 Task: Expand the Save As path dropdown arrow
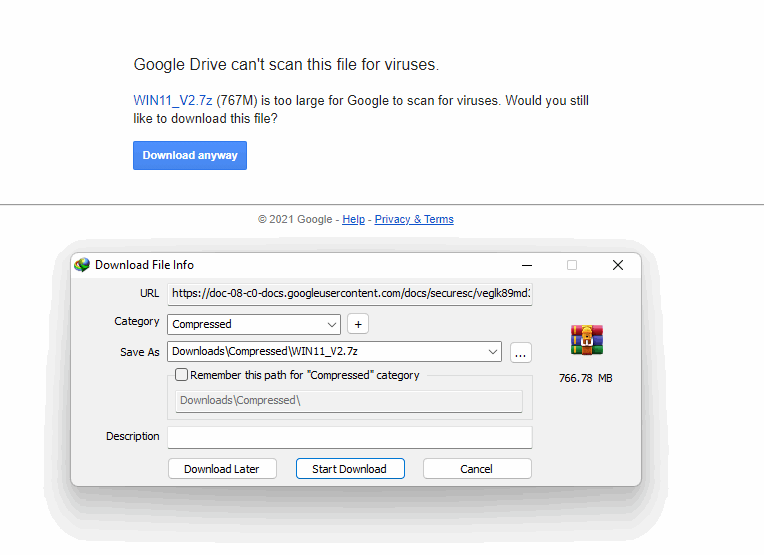click(493, 352)
